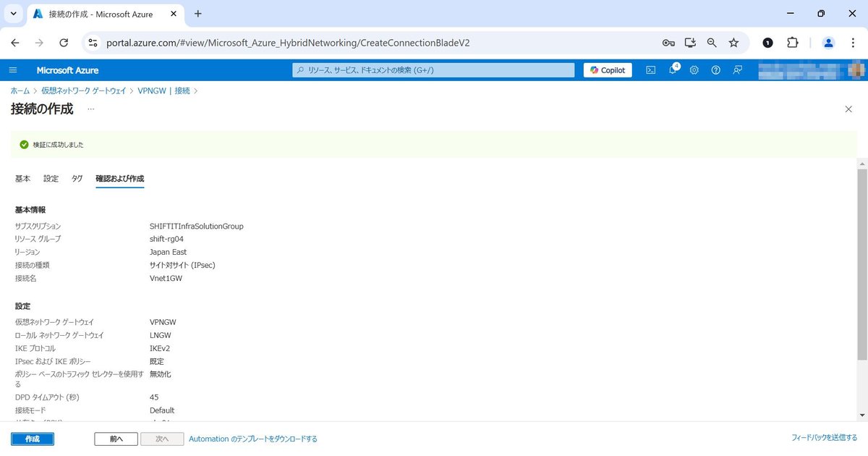
Task: Switch to the 基本 tab
Action: click(x=22, y=178)
